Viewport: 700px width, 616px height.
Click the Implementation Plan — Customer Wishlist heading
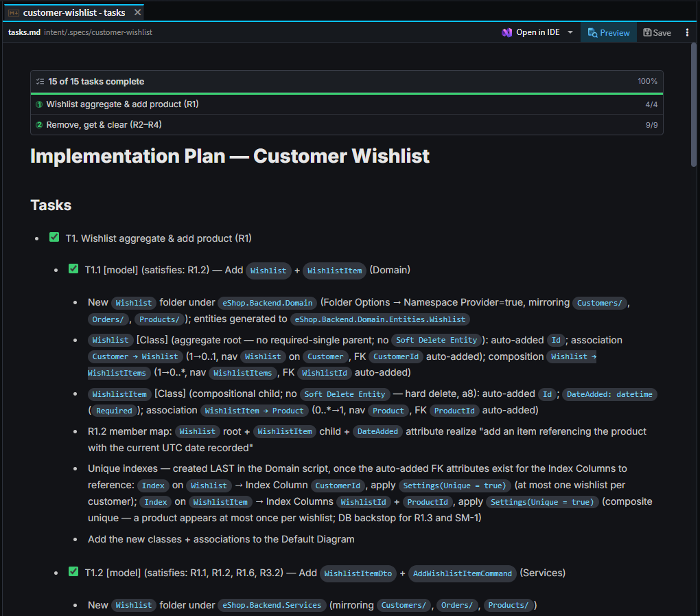229,156
